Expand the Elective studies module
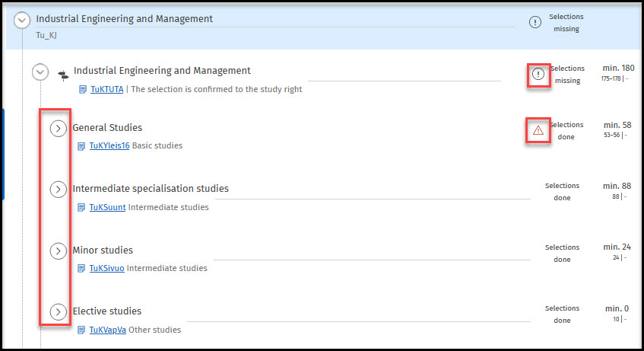This screenshot has width=644, height=351. point(59,311)
